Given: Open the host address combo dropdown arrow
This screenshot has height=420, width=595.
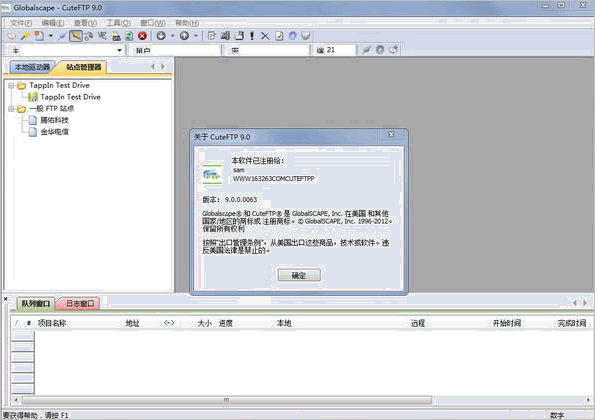Looking at the screenshot, I should [x=120, y=50].
